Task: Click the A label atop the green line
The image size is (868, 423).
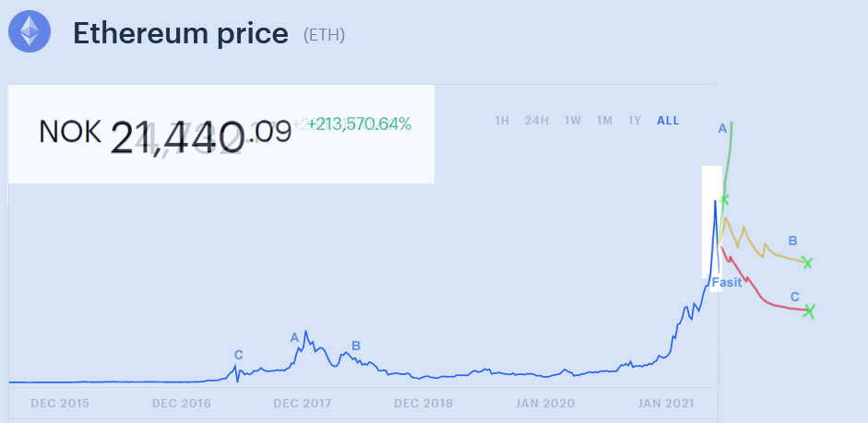Action: tap(722, 129)
